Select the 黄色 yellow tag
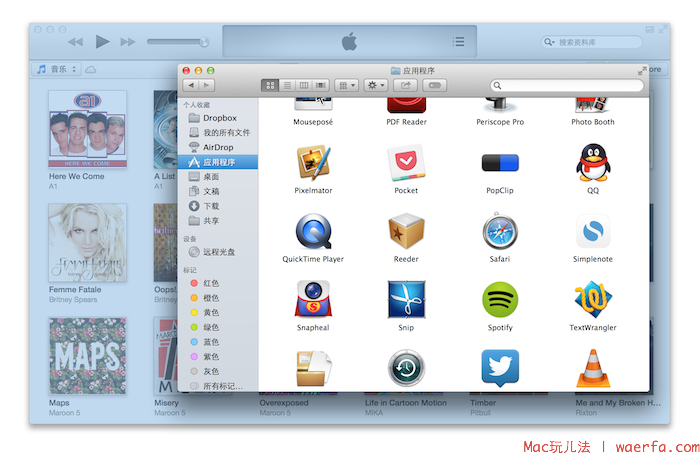The image size is (700, 457). (218, 312)
